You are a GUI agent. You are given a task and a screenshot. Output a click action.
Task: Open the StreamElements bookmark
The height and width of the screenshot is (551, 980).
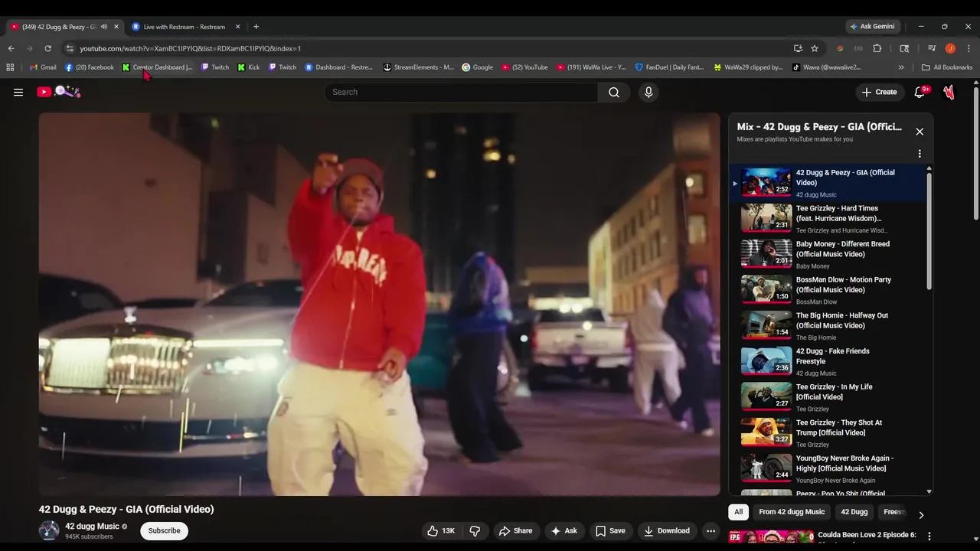pos(419,67)
